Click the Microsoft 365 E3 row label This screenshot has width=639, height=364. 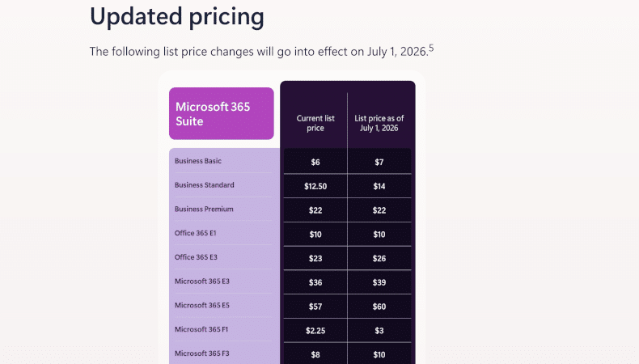[201, 281]
